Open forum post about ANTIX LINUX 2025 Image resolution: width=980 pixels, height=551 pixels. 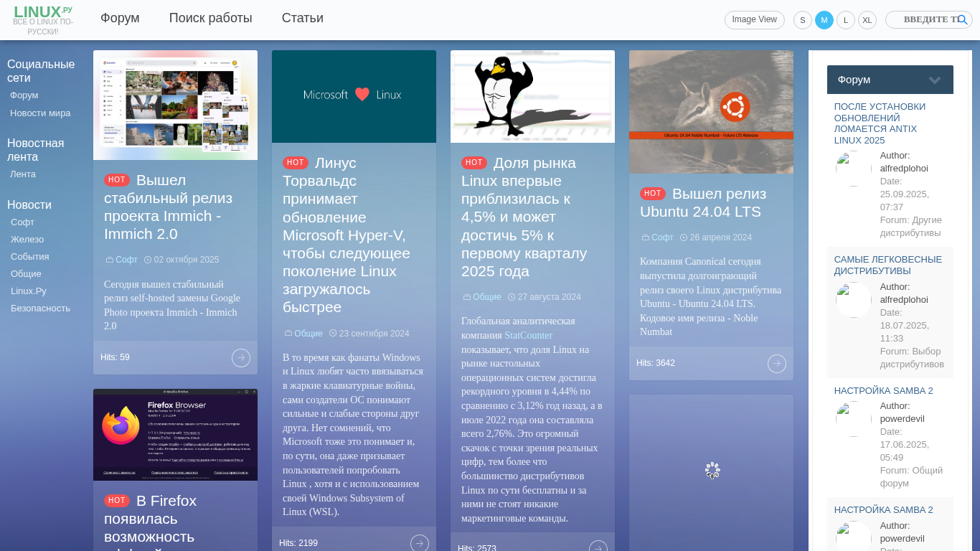[x=880, y=123]
